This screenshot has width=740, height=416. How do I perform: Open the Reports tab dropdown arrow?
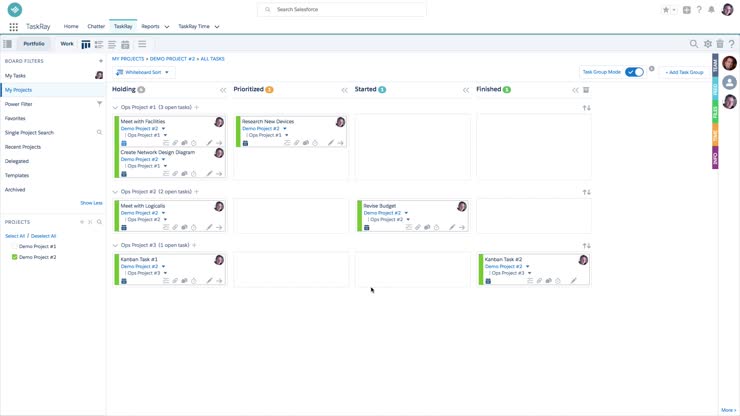(167, 27)
